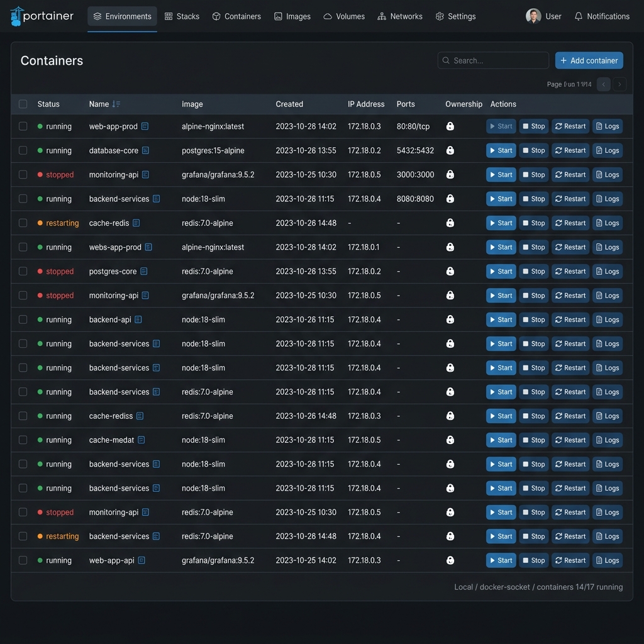The image size is (644, 644).
Task: Click the Portainer logo
Action: coord(42,16)
